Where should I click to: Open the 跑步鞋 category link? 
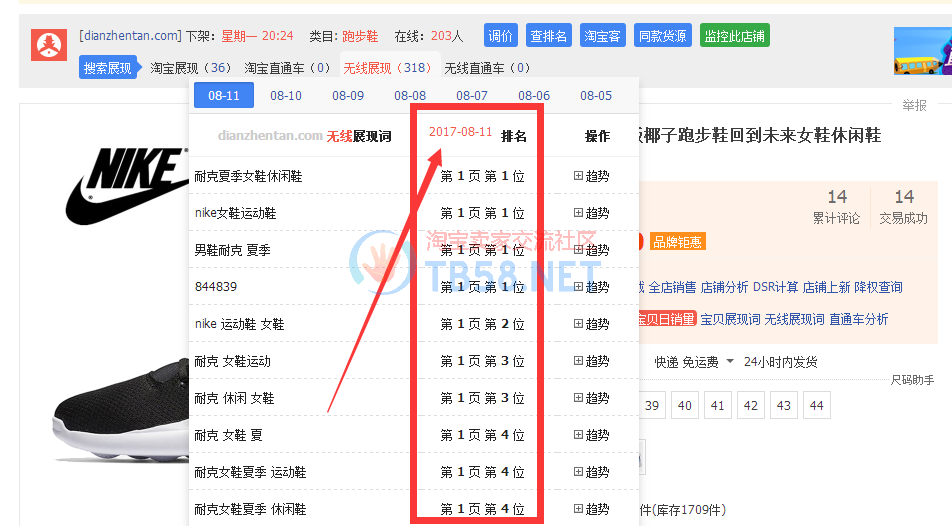(x=360, y=36)
